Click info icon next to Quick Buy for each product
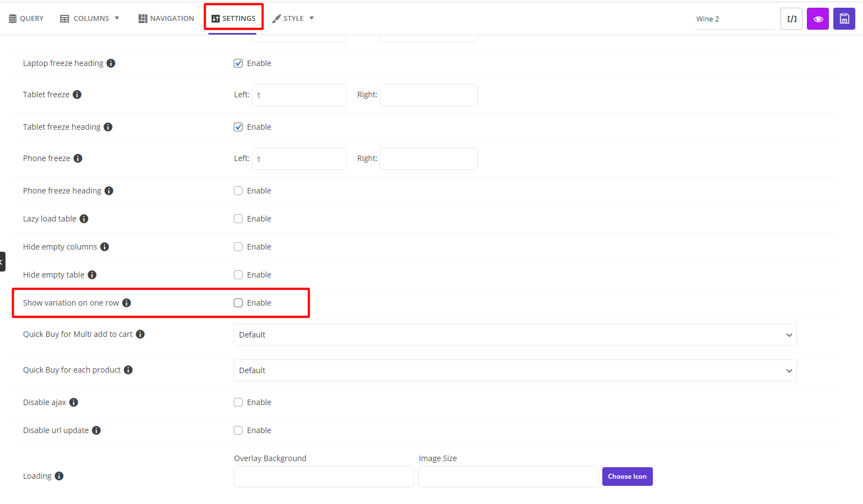863x504 pixels. pos(128,370)
